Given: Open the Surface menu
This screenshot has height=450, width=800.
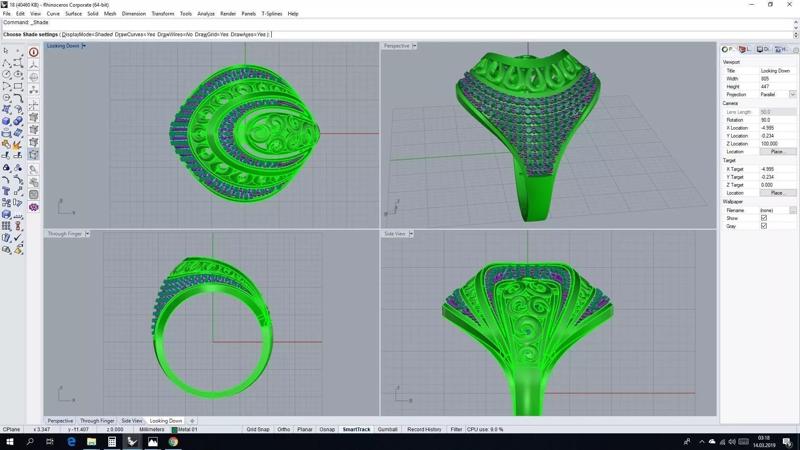Looking at the screenshot, I should (x=73, y=14).
